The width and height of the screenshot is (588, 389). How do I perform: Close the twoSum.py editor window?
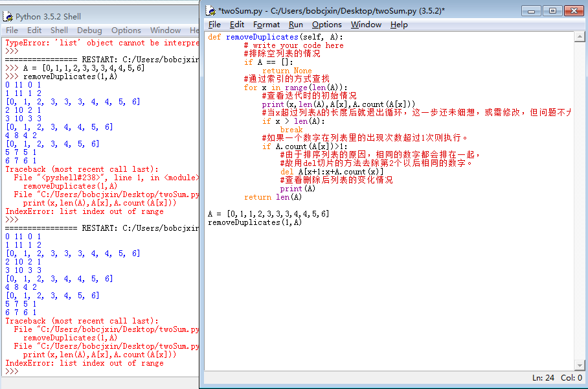(574, 10)
